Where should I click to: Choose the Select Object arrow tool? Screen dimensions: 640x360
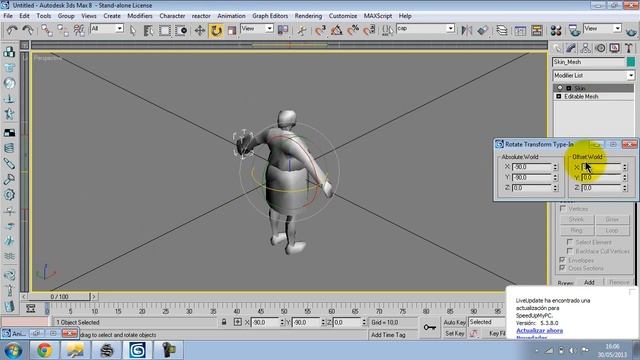[133, 30]
